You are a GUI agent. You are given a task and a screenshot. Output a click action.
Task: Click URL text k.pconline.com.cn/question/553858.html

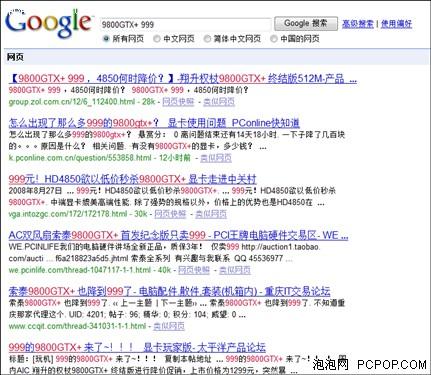click(x=80, y=158)
